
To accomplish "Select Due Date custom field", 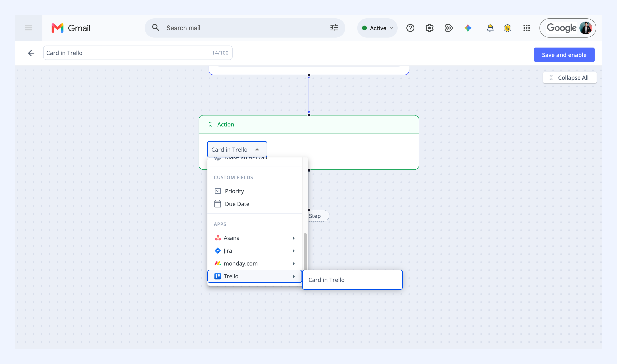I will pyautogui.click(x=255, y=204).
